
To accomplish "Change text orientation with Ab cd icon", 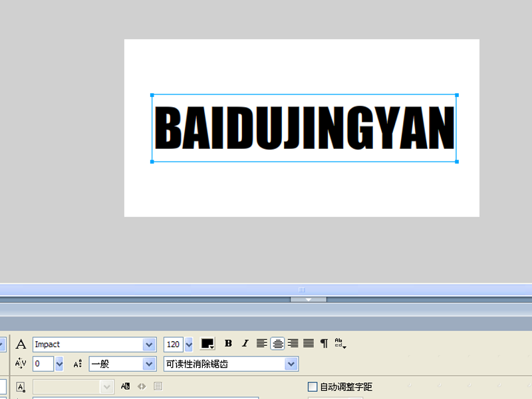I will [x=340, y=343].
